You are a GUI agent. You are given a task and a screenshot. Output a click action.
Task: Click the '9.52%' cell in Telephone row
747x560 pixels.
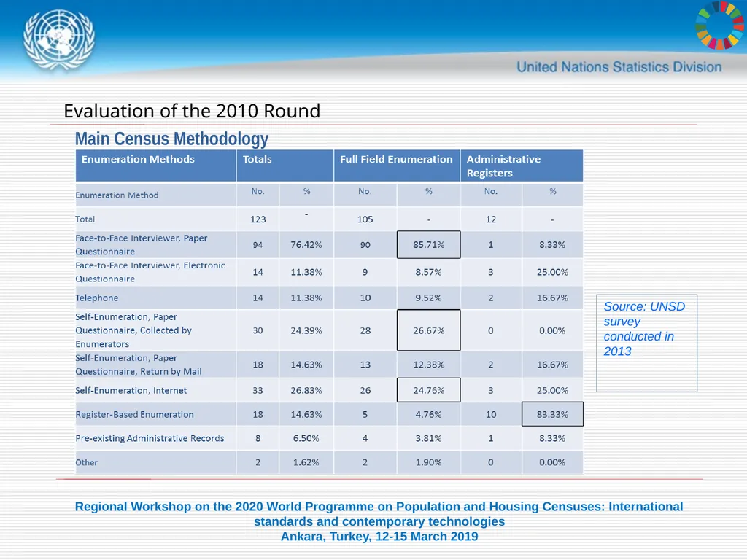[428, 297]
